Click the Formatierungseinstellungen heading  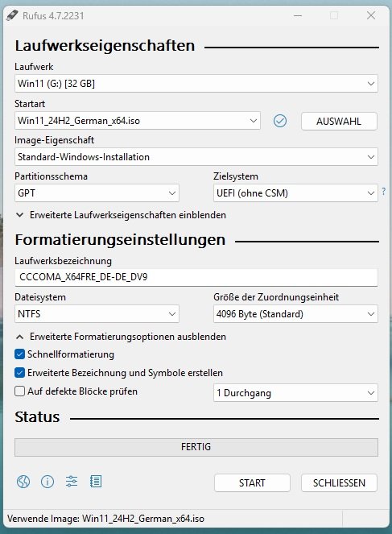120,240
